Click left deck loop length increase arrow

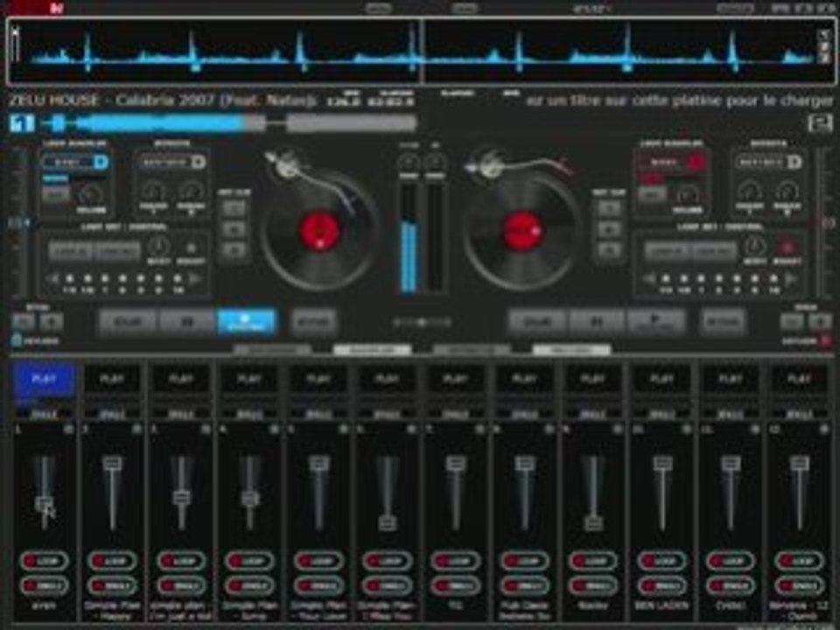(x=194, y=278)
